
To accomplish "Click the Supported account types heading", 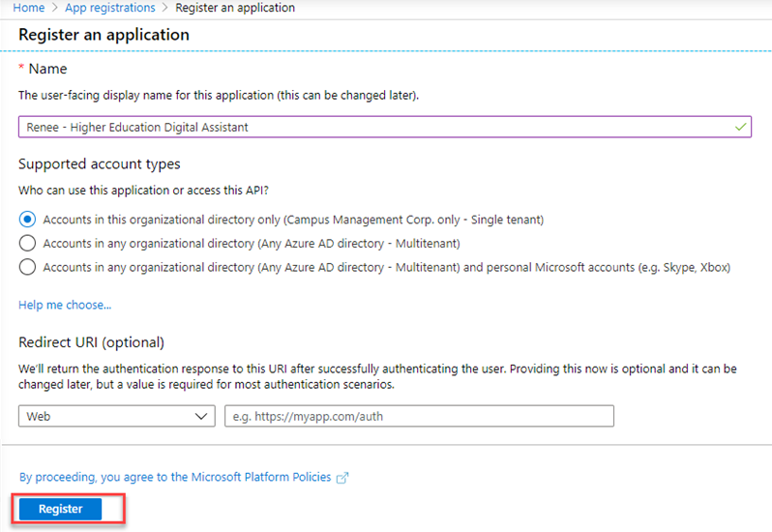I will [100, 163].
